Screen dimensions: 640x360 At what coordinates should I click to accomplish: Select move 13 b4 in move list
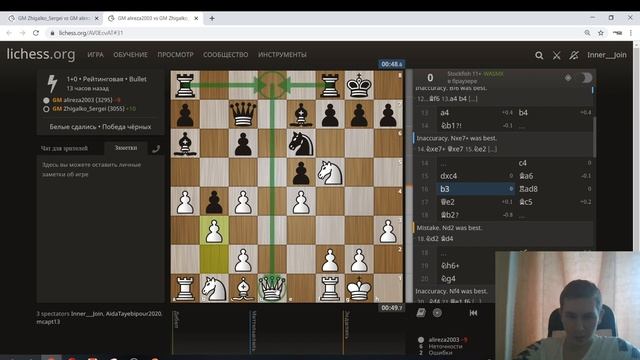[x=554, y=113]
